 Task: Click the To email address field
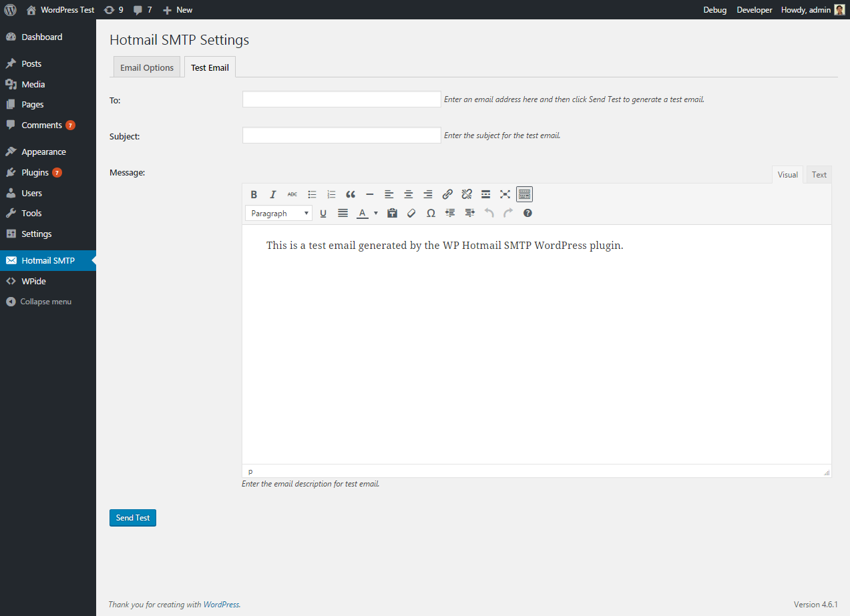pyautogui.click(x=342, y=99)
